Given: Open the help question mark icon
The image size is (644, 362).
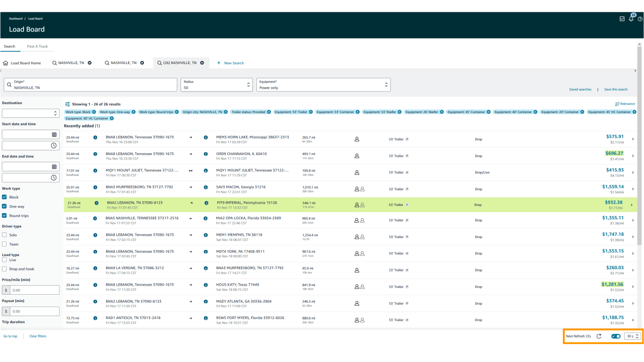Looking at the screenshot, I should [640, 19].
